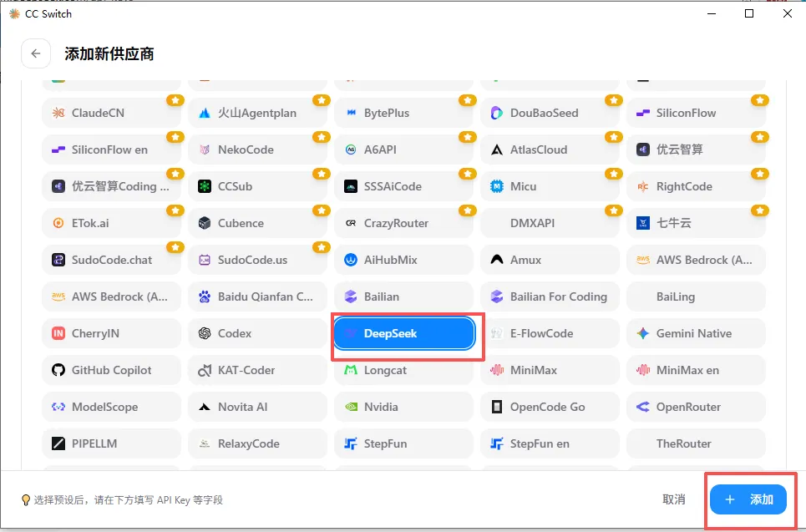Choose GitHub Copilot preset
Image resolution: width=806 pixels, height=532 pixels.
[112, 370]
